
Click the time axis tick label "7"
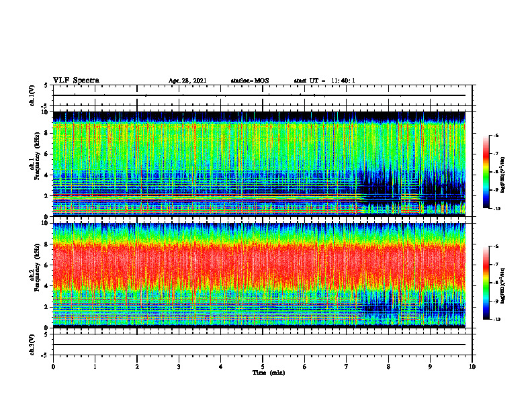pos(347,367)
